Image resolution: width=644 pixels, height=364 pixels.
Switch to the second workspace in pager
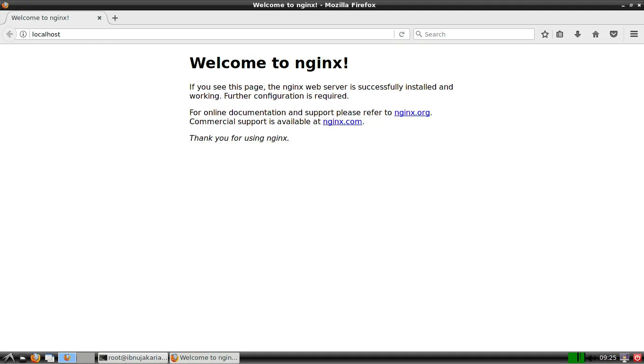86,358
